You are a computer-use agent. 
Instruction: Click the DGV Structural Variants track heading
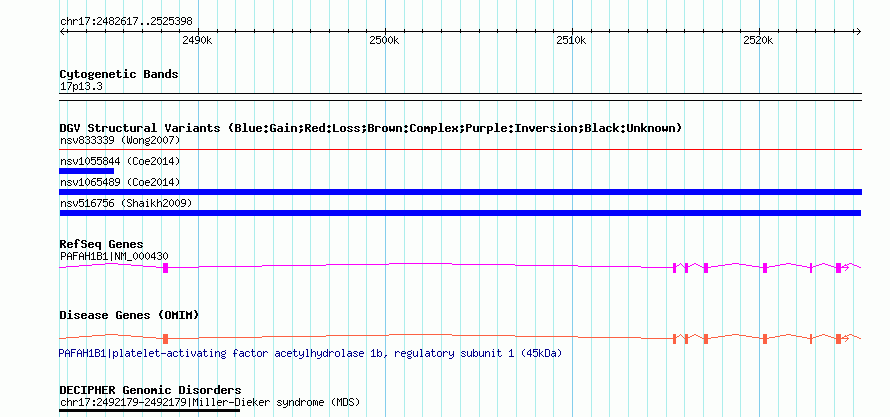[370, 128]
